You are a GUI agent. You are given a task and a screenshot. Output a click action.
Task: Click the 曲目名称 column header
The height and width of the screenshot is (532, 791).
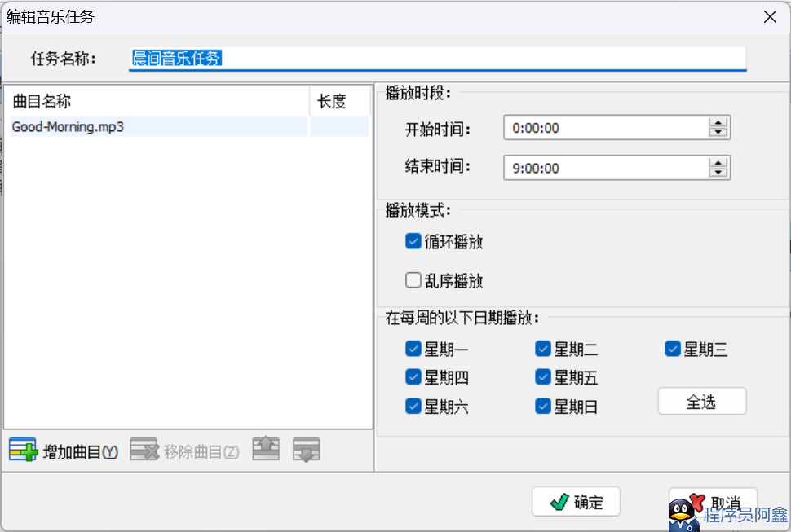(158, 101)
